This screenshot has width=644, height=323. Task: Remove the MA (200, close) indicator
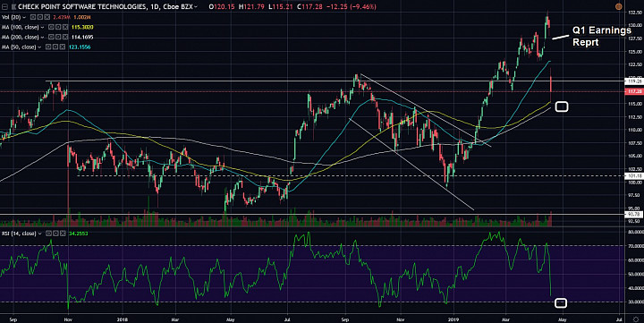65,37
